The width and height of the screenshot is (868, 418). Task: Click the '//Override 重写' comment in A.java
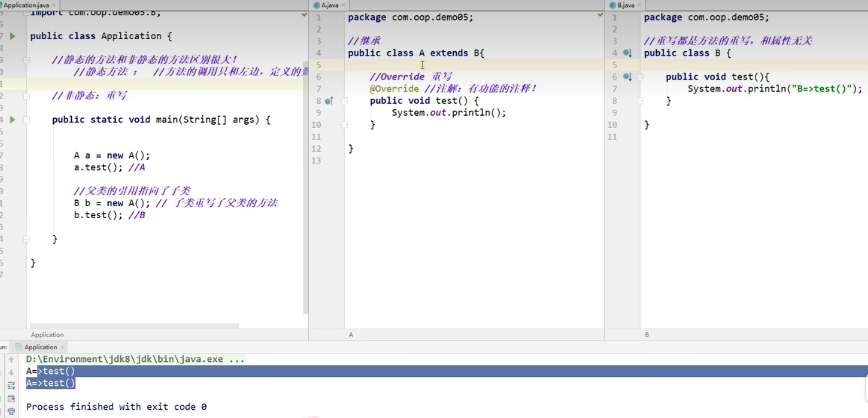click(x=411, y=77)
